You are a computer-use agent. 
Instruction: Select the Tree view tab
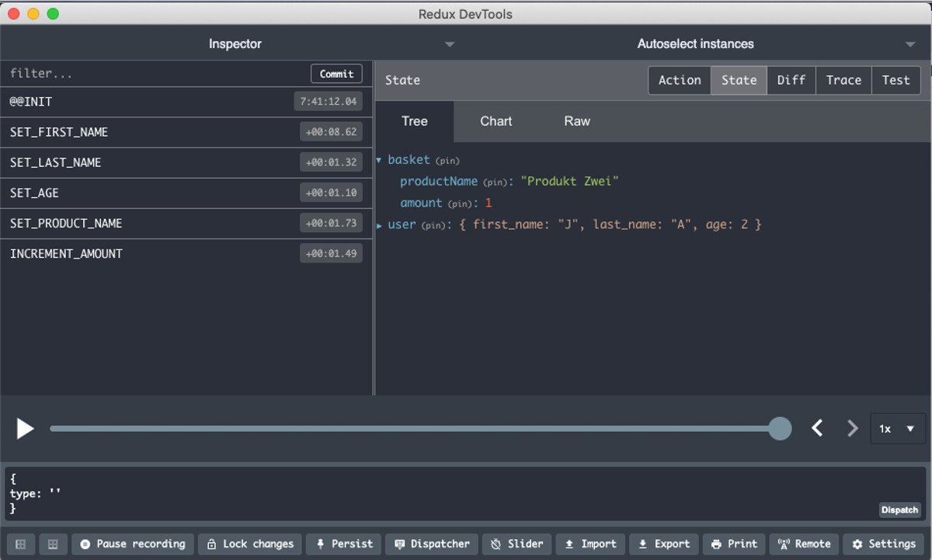coord(415,121)
